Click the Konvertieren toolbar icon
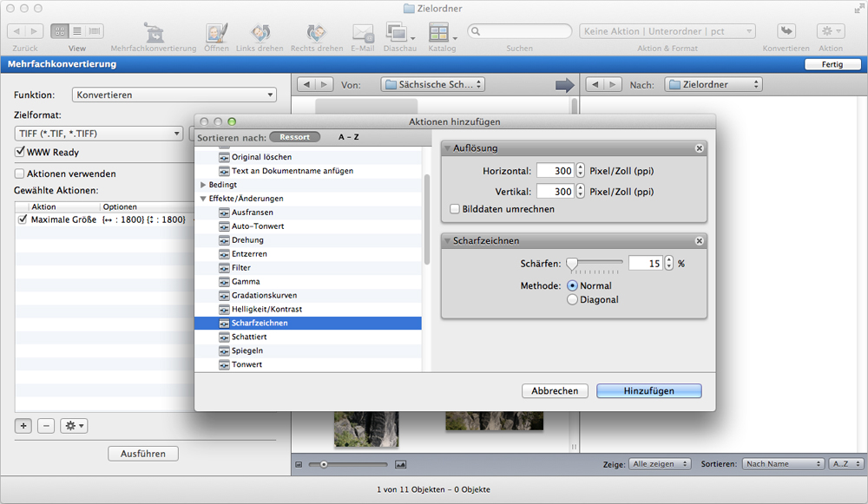 (786, 32)
